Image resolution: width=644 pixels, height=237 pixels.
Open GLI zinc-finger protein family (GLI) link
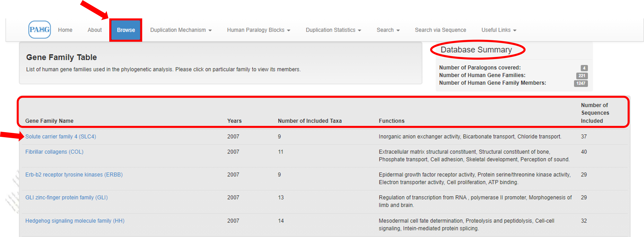66,197
